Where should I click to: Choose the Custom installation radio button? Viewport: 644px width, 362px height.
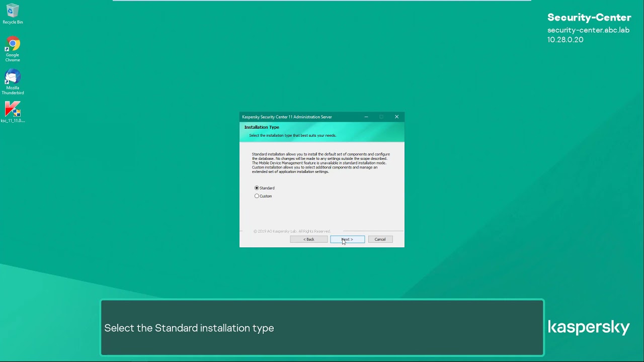(257, 196)
